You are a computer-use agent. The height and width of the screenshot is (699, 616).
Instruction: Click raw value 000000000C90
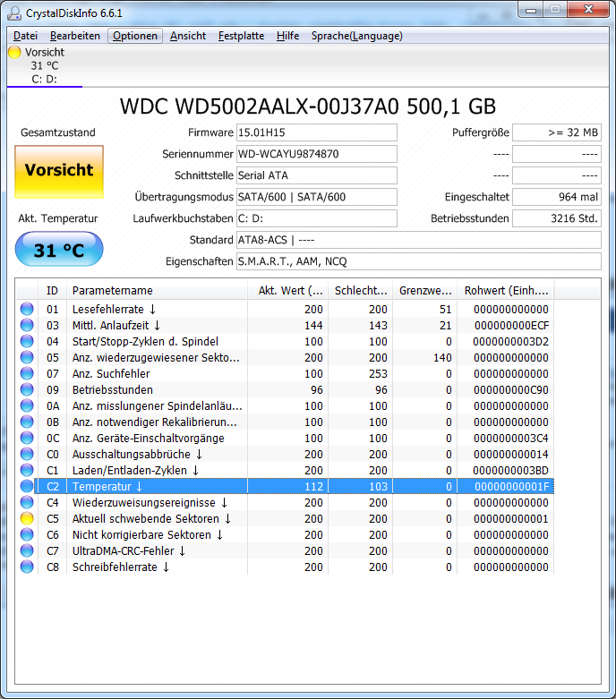[x=511, y=389]
